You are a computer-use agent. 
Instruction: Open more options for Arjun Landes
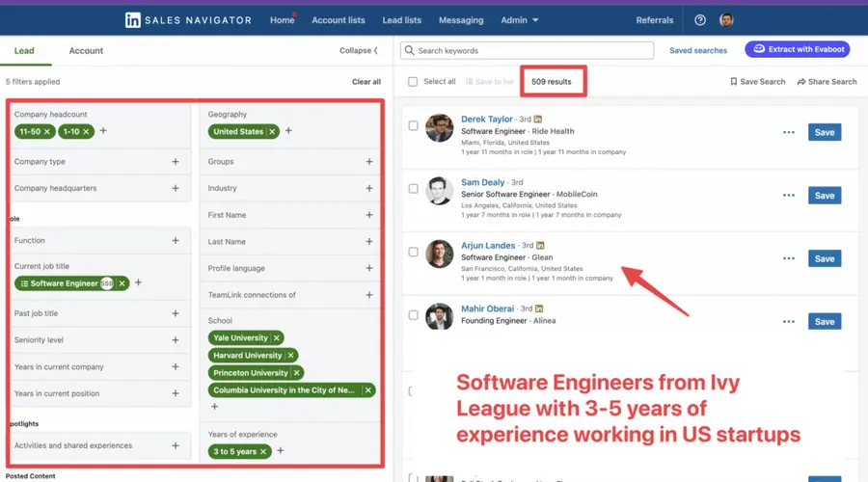click(789, 258)
